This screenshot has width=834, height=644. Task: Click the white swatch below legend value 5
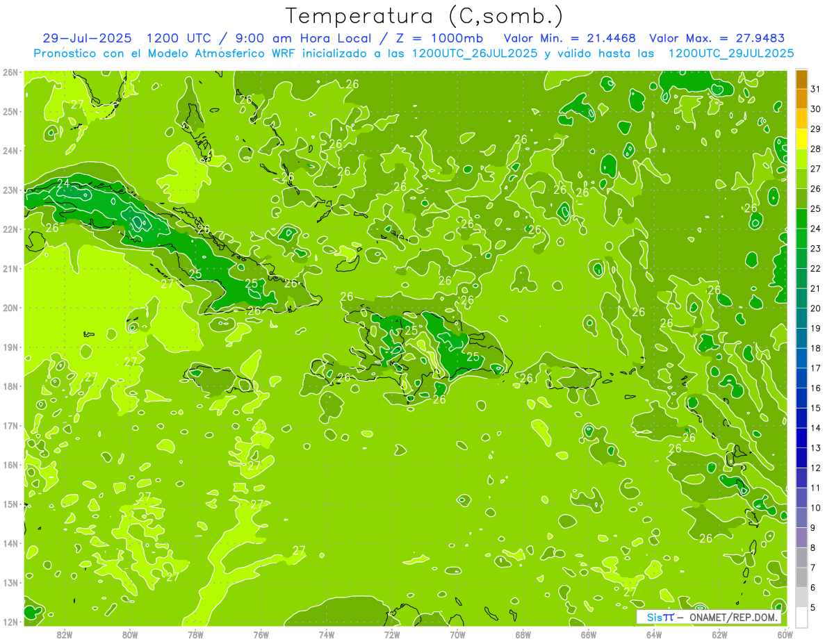pyautogui.click(x=801, y=617)
